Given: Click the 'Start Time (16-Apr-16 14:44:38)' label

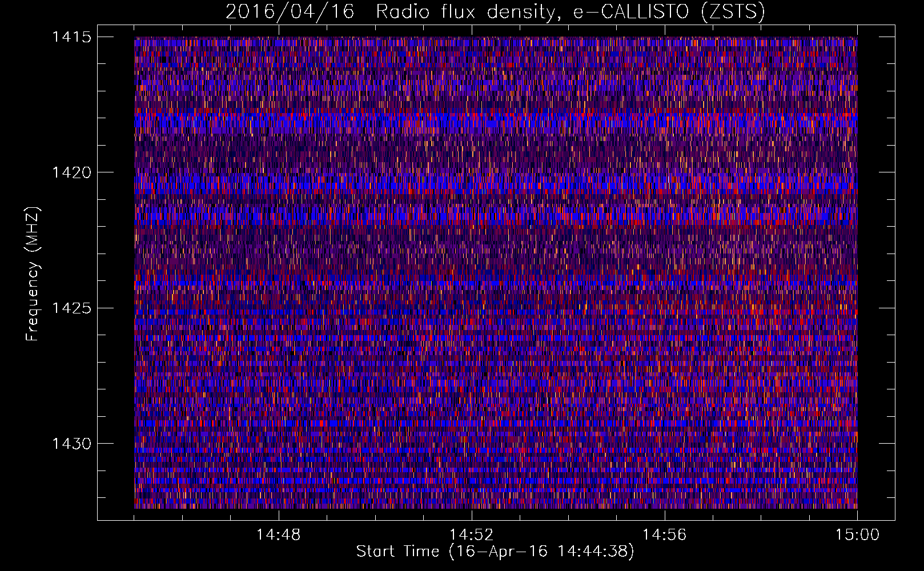Looking at the screenshot, I should (x=495, y=552).
